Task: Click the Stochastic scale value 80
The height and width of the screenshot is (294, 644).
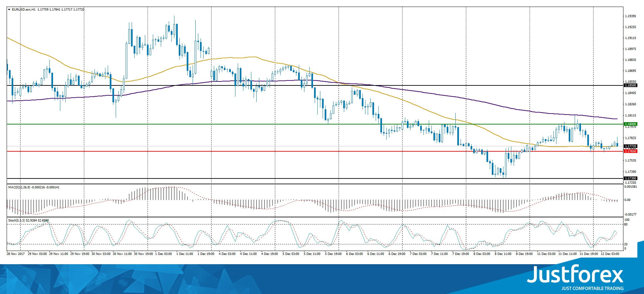Action: point(626,224)
